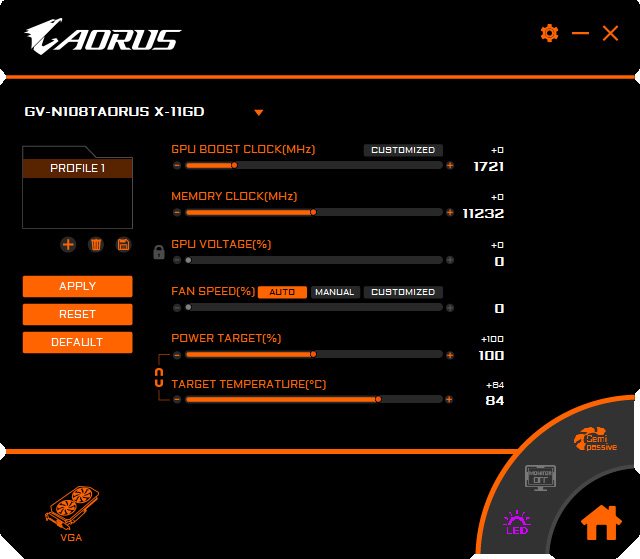Screen dimensions: 640x559
Task: Increase Power Target with plus icon
Action: (x=450, y=355)
